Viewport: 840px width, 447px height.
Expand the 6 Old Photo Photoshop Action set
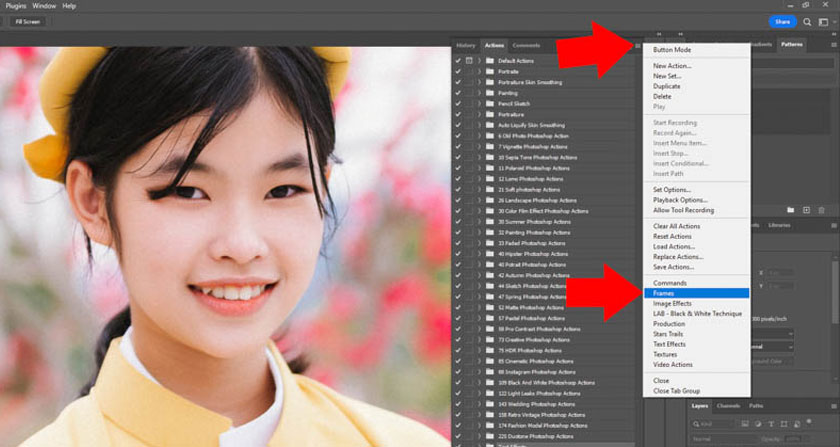click(479, 136)
